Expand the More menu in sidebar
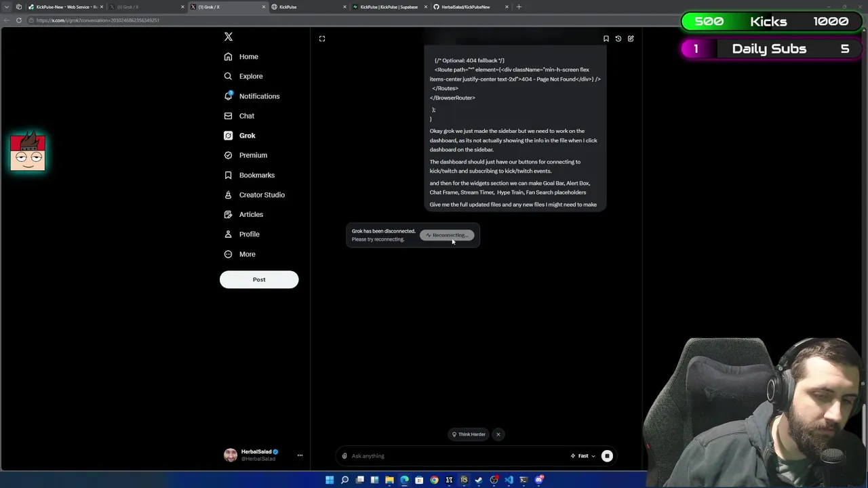This screenshot has height=488, width=868. [240, 254]
